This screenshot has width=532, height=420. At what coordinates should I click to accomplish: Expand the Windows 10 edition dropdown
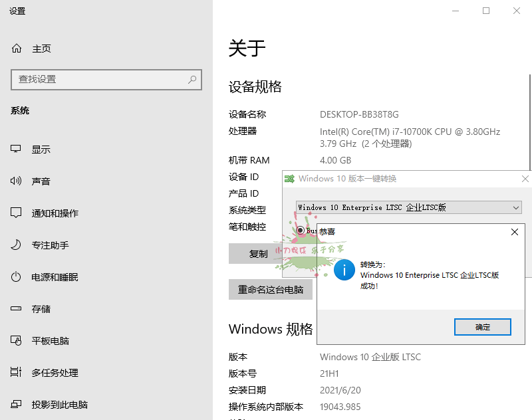point(516,207)
